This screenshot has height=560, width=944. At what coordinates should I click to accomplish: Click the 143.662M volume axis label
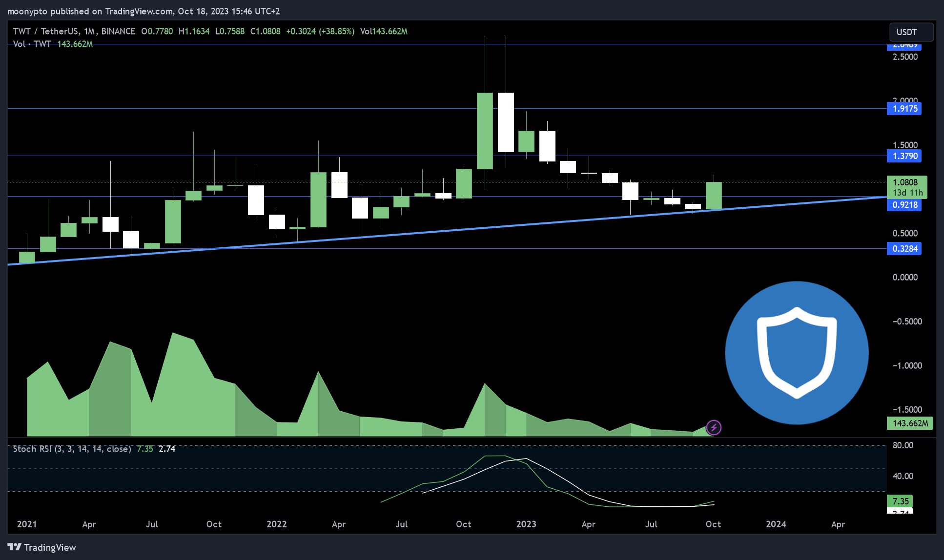pos(910,423)
